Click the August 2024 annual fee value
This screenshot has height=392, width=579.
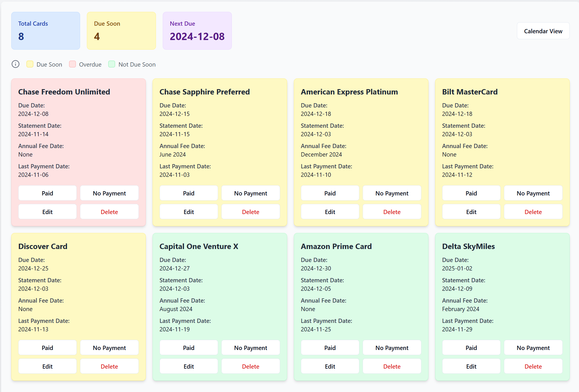[176, 309]
